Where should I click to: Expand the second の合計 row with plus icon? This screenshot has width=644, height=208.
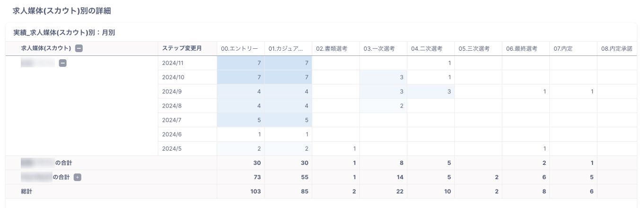click(x=78, y=177)
